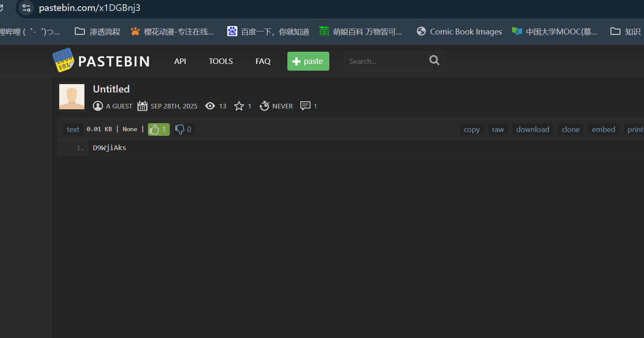Open the 渗透流程 bookmark folder
Screen dimensions: 644x338
97,32
